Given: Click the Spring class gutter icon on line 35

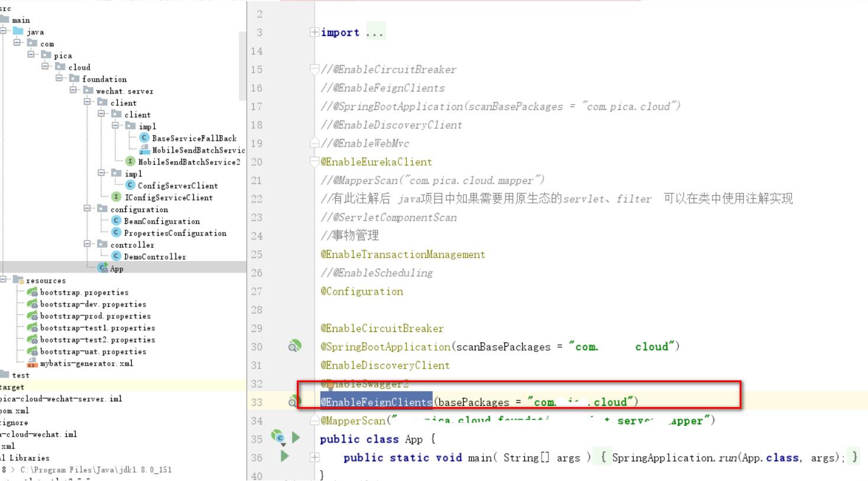Looking at the screenshot, I should pyautogui.click(x=278, y=438).
